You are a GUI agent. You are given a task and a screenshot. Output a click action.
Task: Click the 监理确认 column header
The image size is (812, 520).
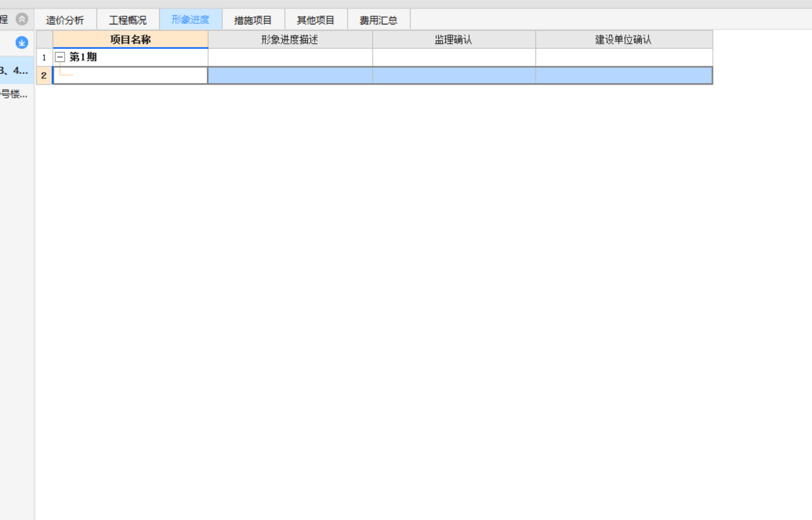[x=454, y=39]
